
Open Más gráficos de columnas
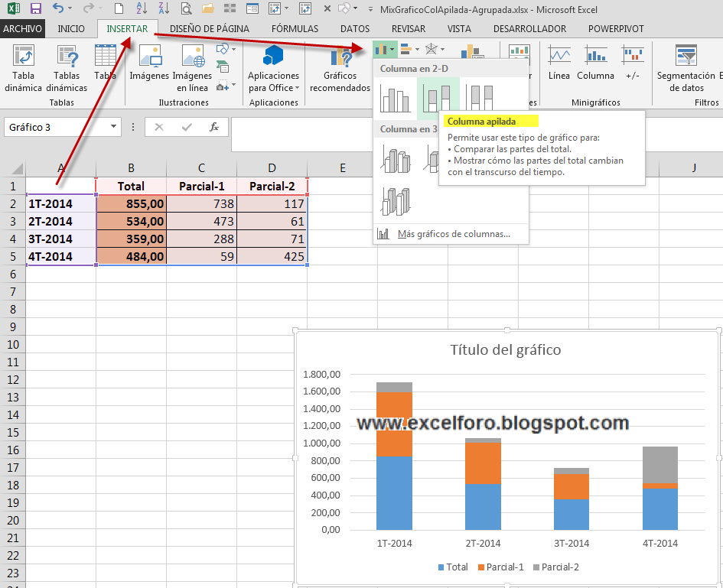[x=454, y=234]
